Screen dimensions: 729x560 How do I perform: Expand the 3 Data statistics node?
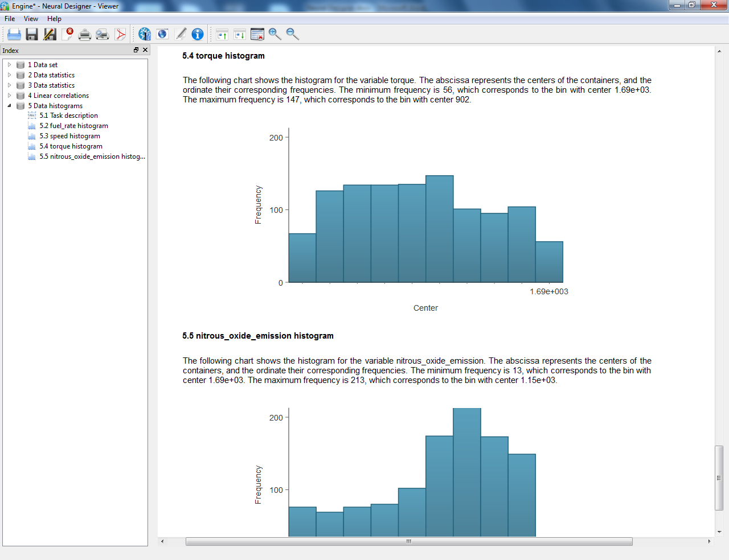pyautogui.click(x=9, y=85)
